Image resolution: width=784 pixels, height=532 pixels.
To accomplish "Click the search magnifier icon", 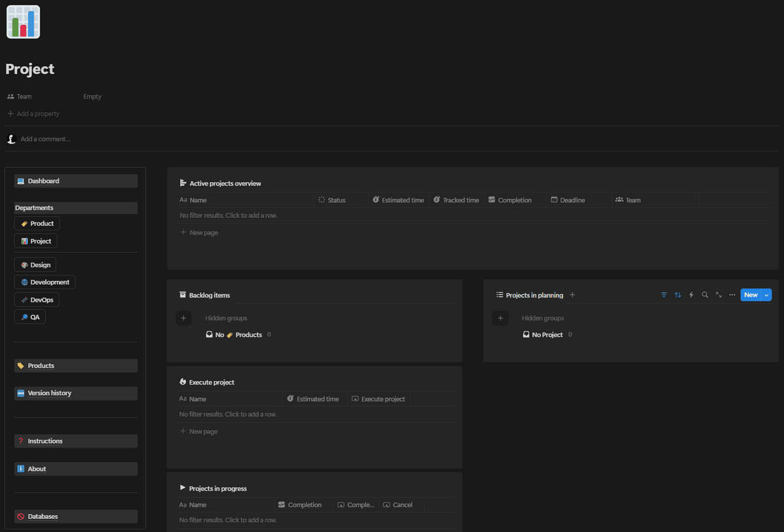I will coord(705,295).
